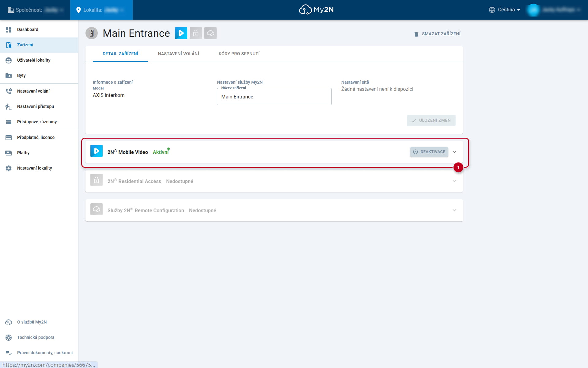
Task: Open the Lokalita site dropdown
Action: pos(101,10)
